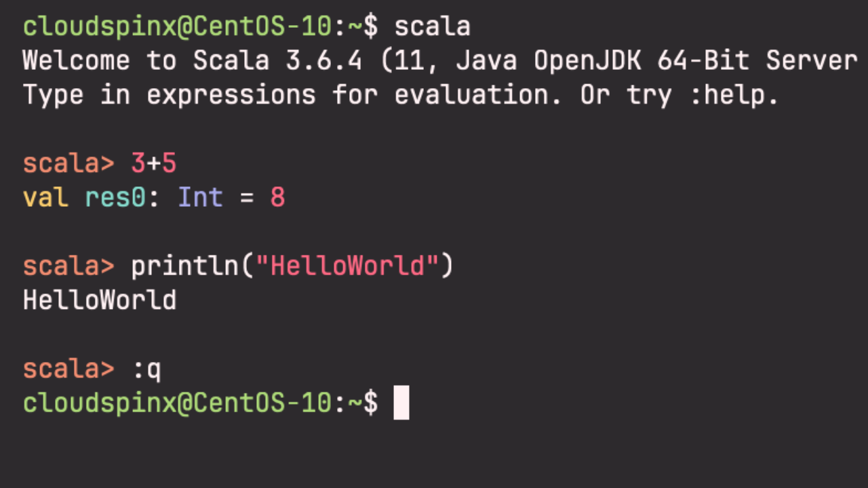Click the last 'scala>' prompt before :q

point(69,369)
